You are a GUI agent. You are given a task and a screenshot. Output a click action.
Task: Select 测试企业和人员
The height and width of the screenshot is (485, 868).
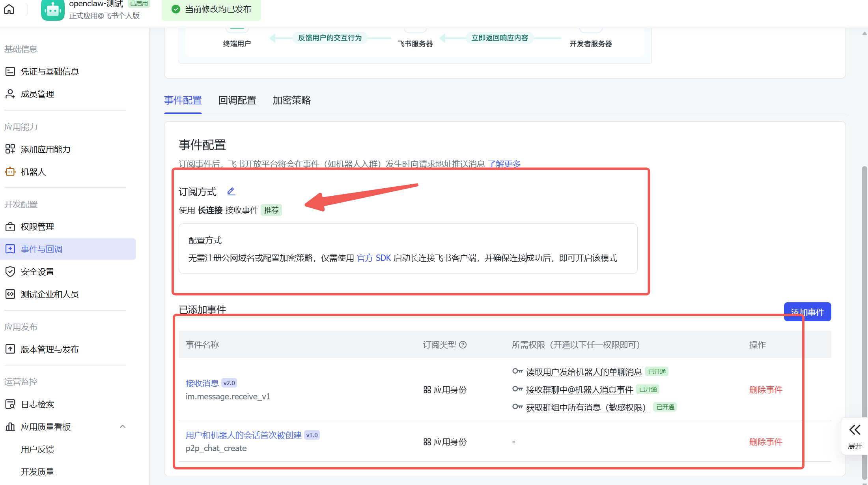coord(50,294)
